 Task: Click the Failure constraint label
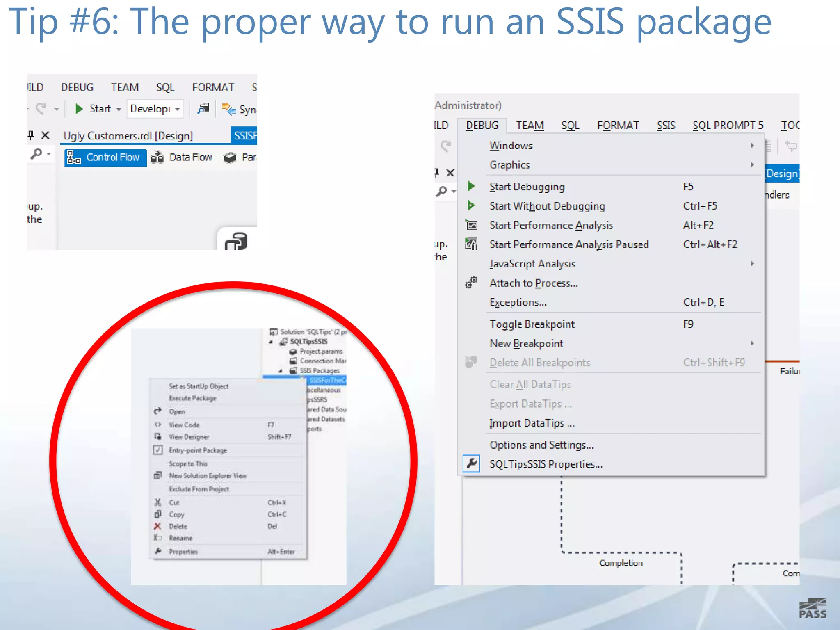click(790, 371)
